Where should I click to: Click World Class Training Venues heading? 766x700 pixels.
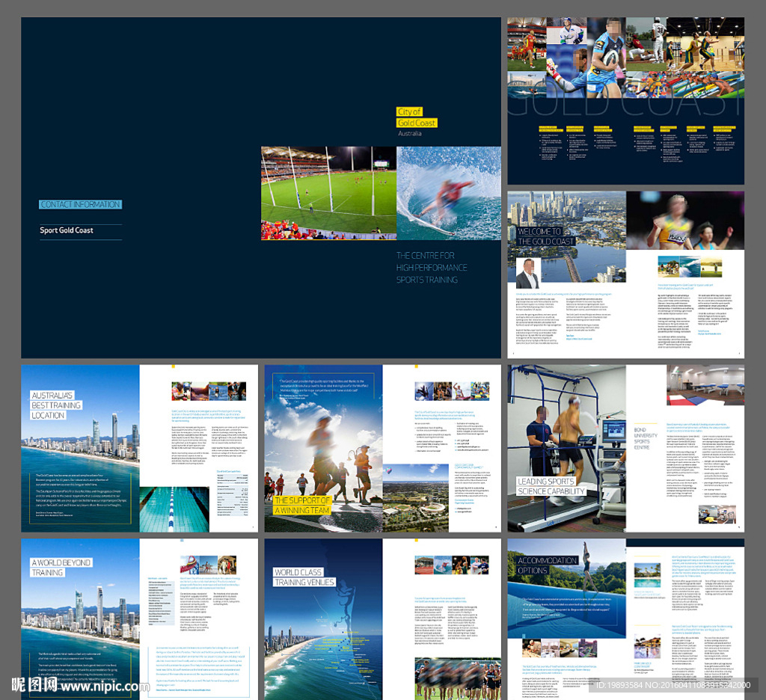coord(304,577)
